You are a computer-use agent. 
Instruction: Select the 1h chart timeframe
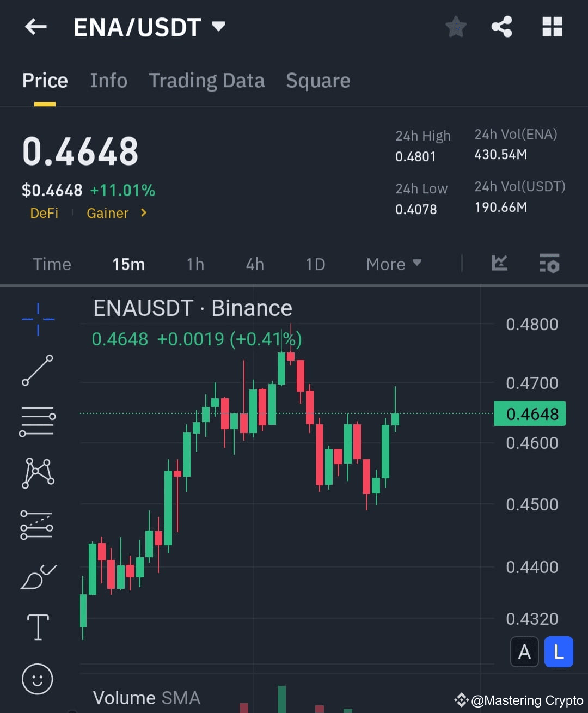pos(195,264)
